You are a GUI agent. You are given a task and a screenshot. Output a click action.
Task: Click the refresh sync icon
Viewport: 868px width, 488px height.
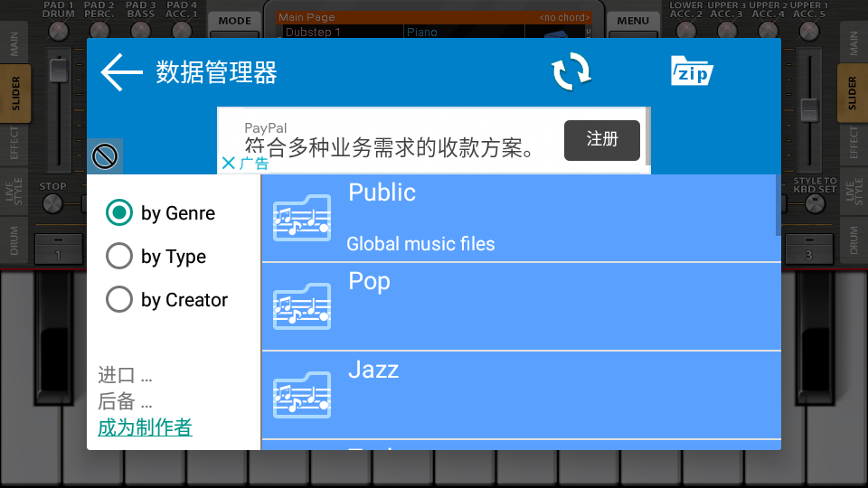click(571, 71)
